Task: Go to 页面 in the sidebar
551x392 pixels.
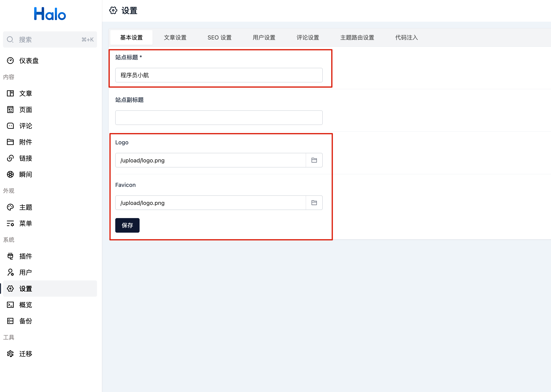Action: 50,110
